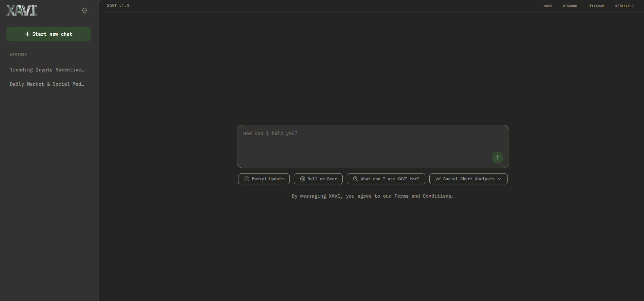Open the Docs link
Image resolution: width=644 pixels, height=301 pixels.
548,6
